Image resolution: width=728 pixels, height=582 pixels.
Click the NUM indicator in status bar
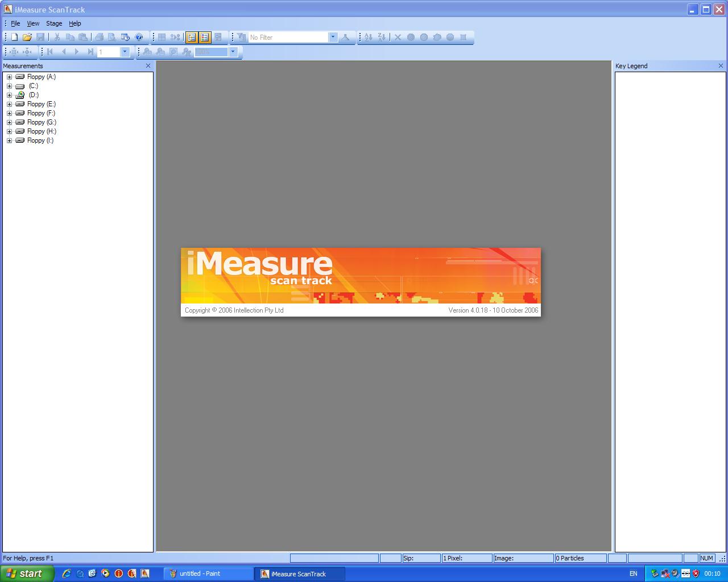point(707,558)
